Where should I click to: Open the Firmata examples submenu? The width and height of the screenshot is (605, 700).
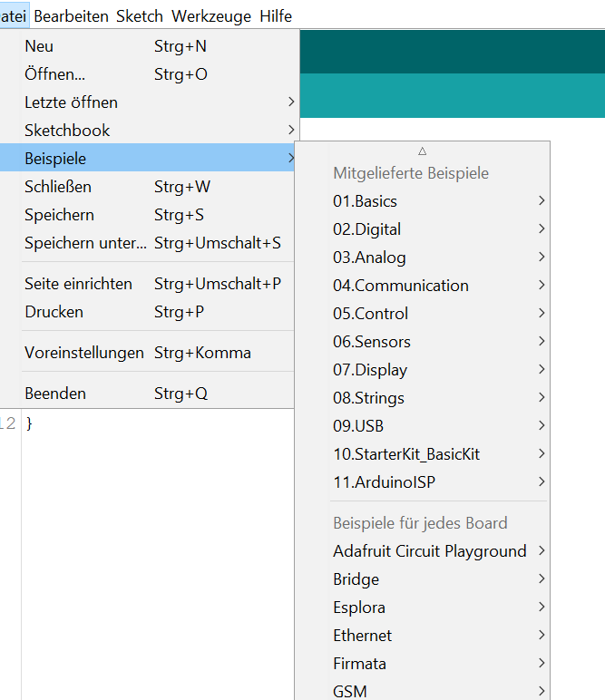[359, 664]
